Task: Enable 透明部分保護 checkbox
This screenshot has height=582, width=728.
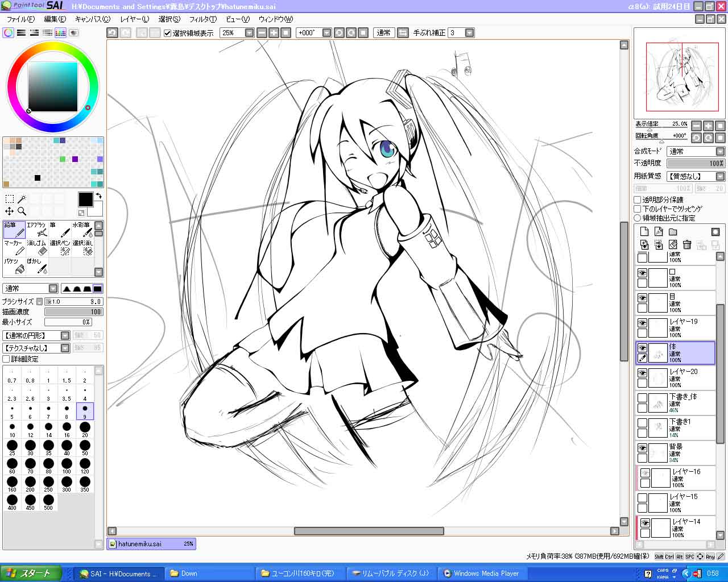Action: pyautogui.click(x=638, y=200)
